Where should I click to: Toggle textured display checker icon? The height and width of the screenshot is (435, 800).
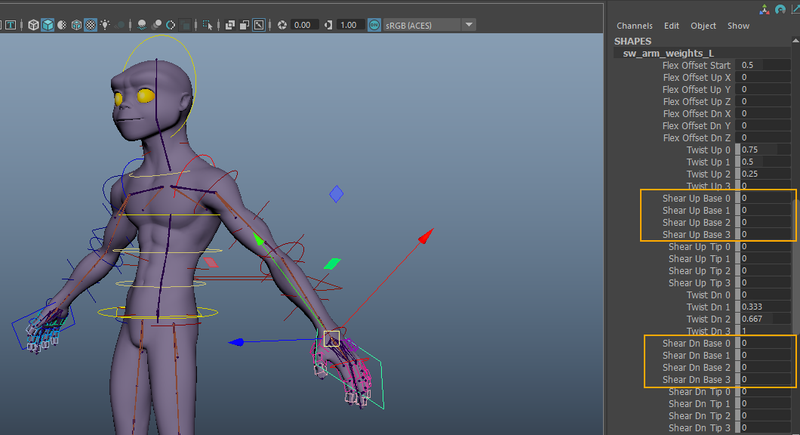coord(91,24)
